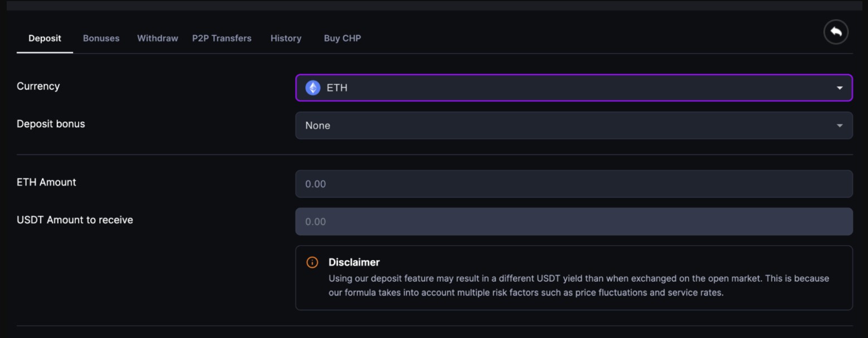Open the Buy CHP tab
Image resolution: width=868 pixels, height=338 pixels.
coord(342,38)
